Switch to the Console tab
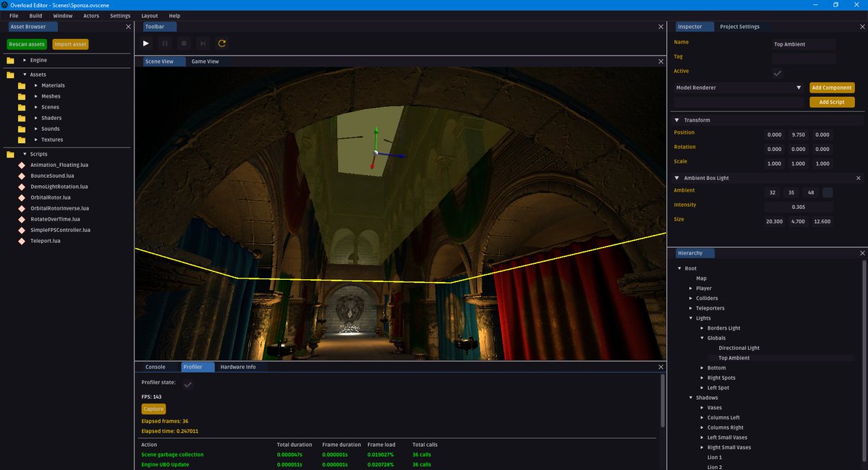The height and width of the screenshot is (470, 868). click(156, 367)
